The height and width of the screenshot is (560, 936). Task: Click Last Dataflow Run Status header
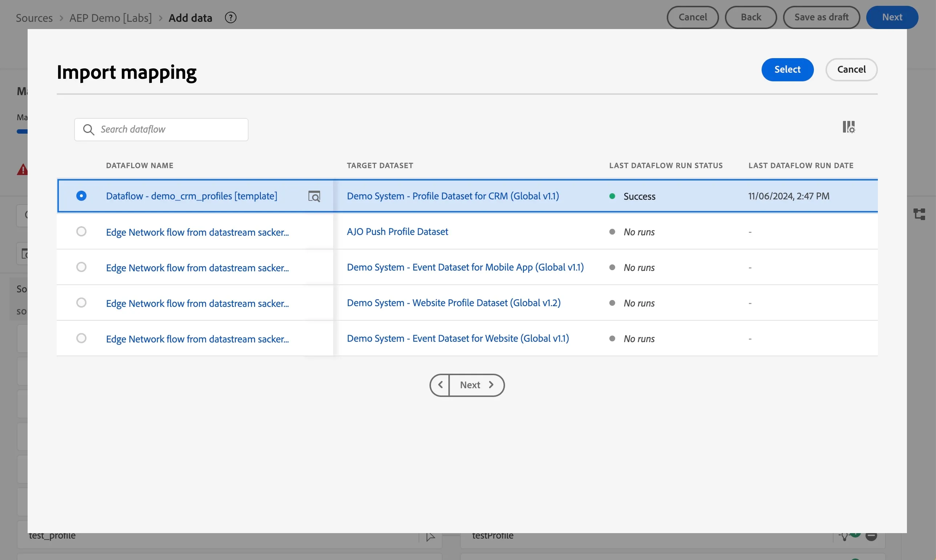666,165
